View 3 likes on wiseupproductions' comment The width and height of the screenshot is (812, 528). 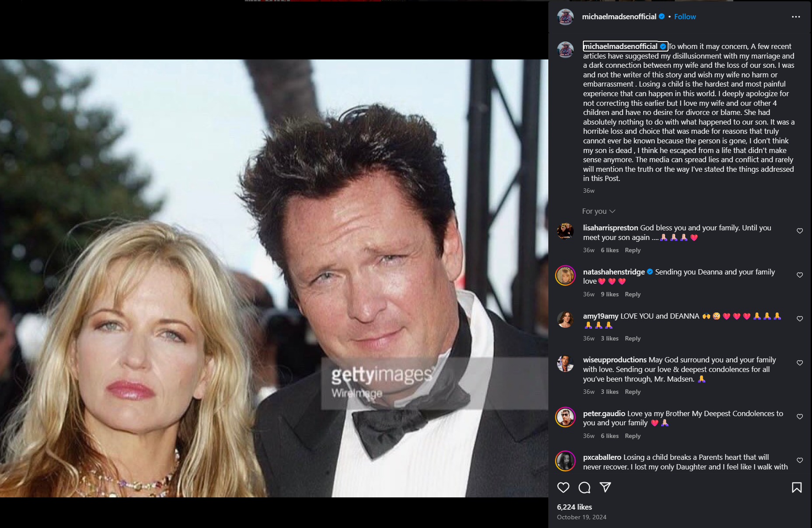click(610, 392)
